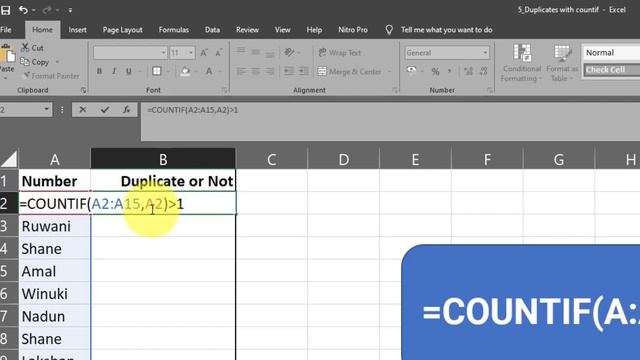Click the Enter checkmark formula button
This screenshot has height=360, width=640.
pyautogui.click(x=105, y=109)
